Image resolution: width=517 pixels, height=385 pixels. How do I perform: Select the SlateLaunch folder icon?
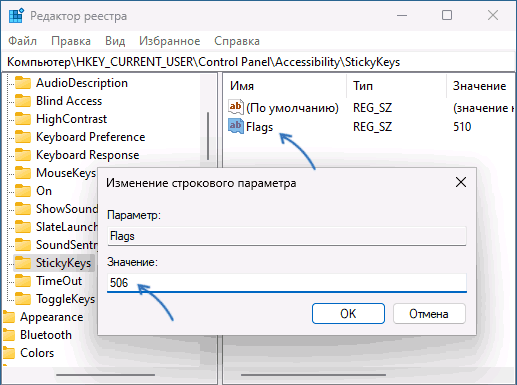[x=23, y=227]
